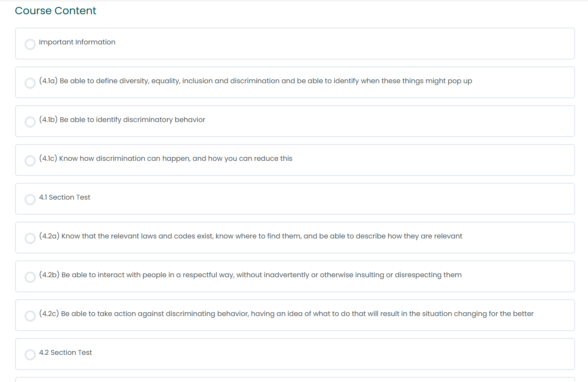This screenshot has width=588, height=382.
Task: Click the progress circle for lesson 4.1a
Action: (30, 83)
